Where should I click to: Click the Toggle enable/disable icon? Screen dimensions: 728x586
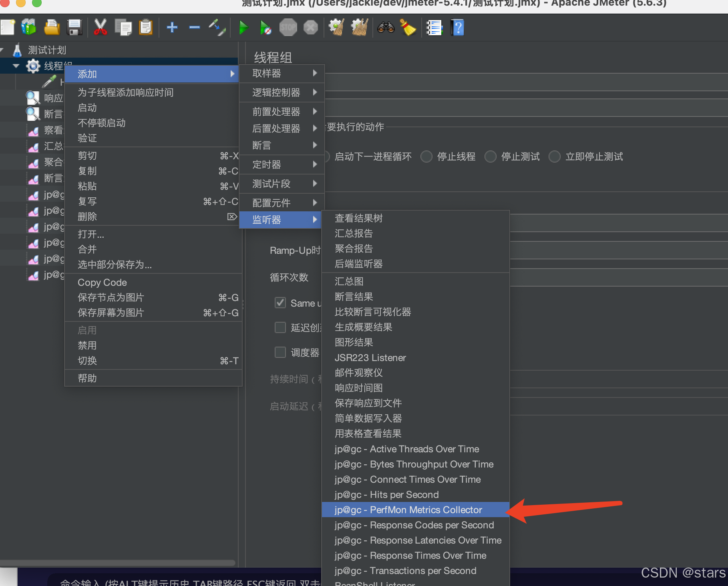coord(217,27)
